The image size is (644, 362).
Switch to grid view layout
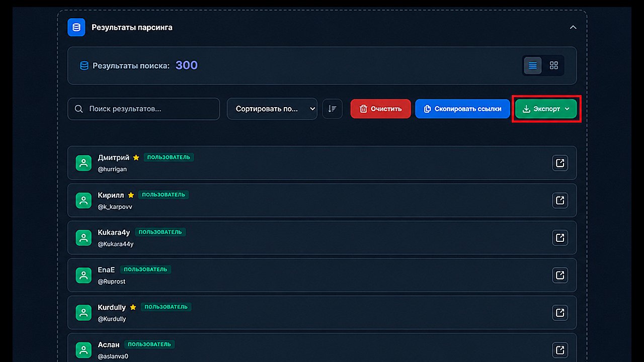pyautogui.click(x=554, y=65)
